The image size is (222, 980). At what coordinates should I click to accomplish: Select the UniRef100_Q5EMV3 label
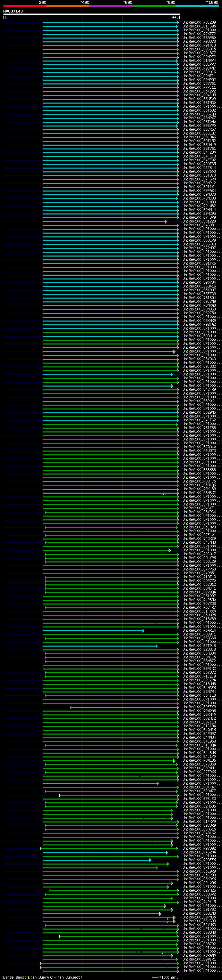coord(199,527)
